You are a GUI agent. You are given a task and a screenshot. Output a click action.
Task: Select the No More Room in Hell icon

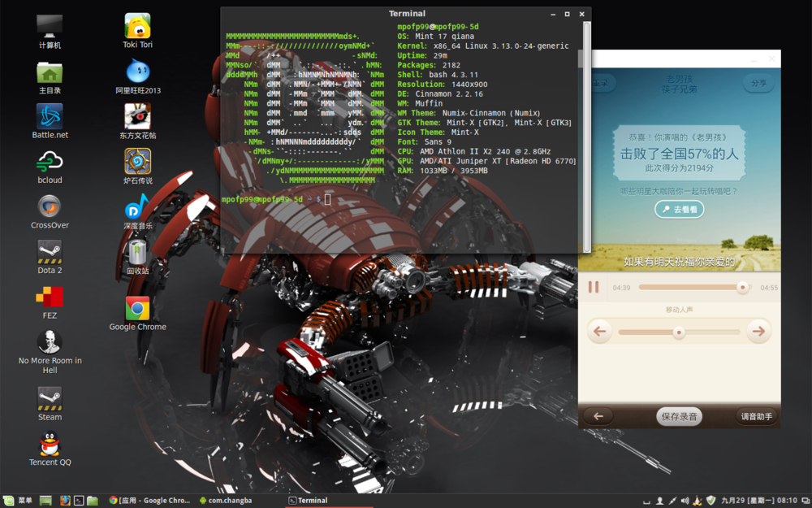50,351
